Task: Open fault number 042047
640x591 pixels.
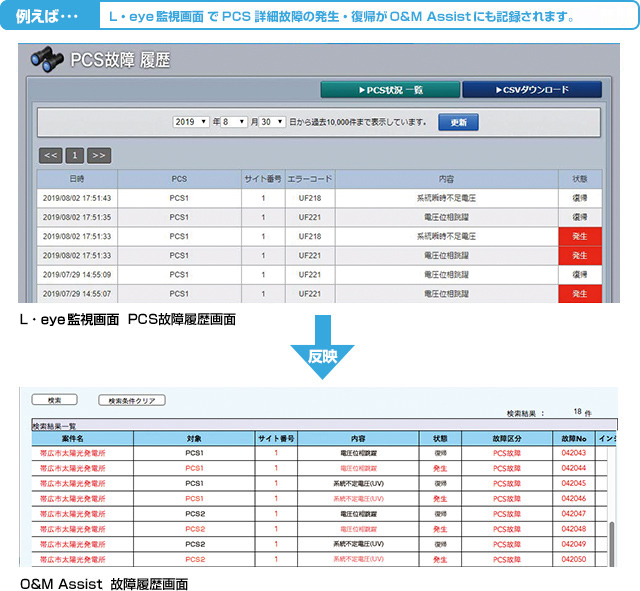Action: click(x=574, y=513)
